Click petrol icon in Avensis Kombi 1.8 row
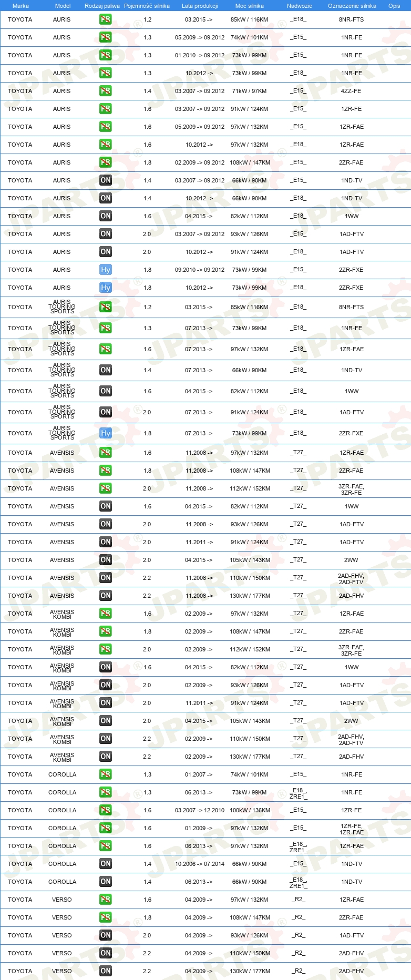 click(106, 631)
